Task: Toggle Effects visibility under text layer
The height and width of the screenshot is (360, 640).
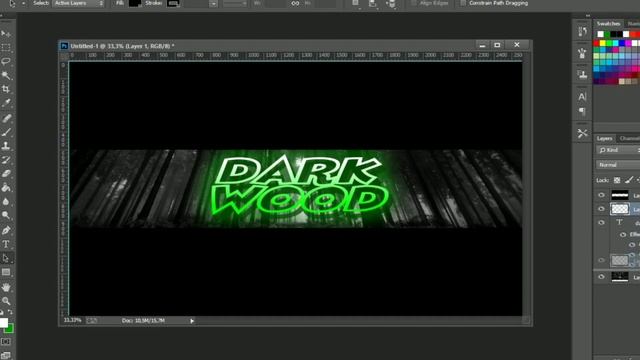Action: (x=623, y=235)
